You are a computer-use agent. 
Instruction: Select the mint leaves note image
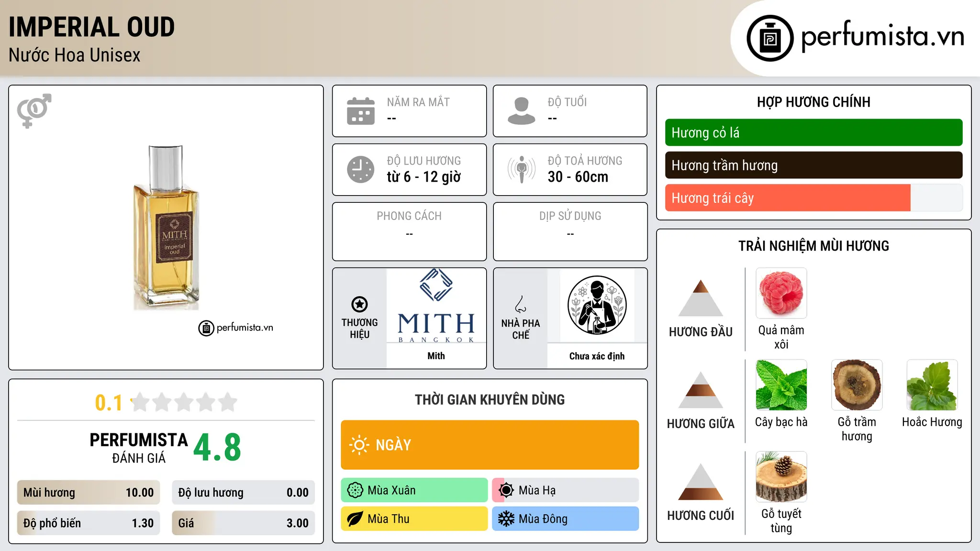[781, 385]
